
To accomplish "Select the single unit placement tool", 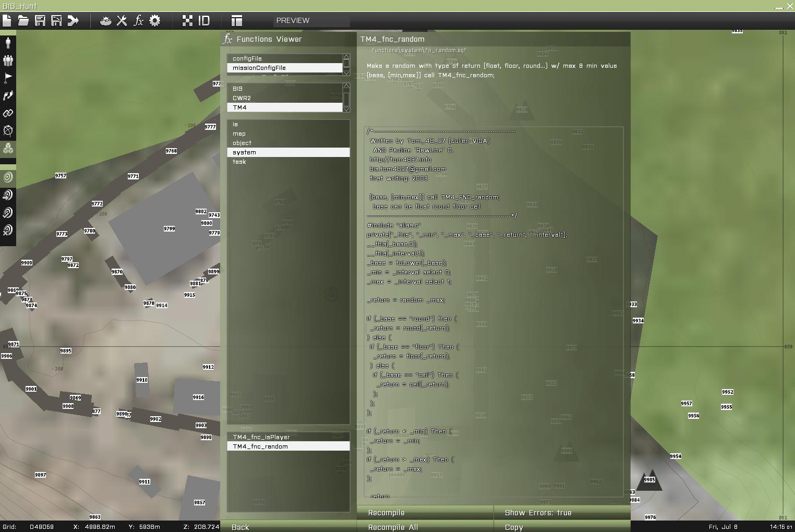I will coord(8,42).
